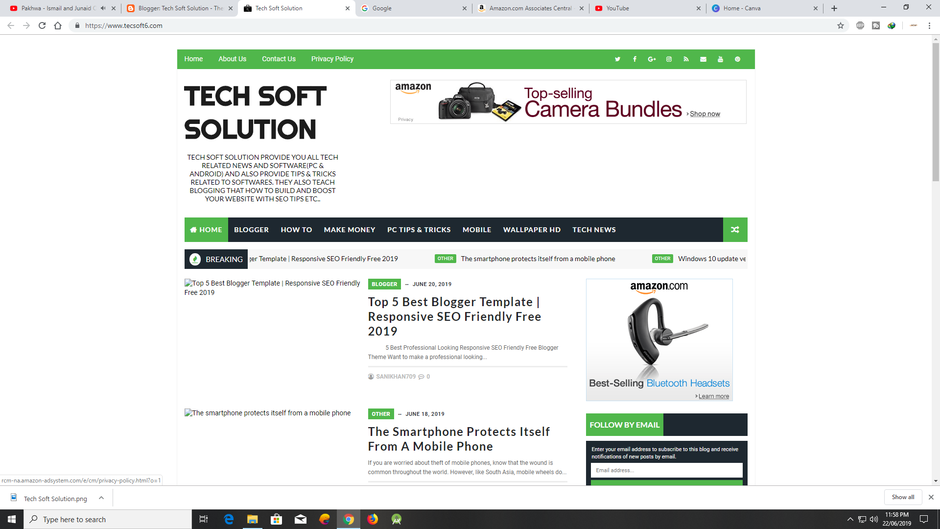Bookmark this page with the star icon
This screenshot has height=529, width=940.
coord(840,26)
